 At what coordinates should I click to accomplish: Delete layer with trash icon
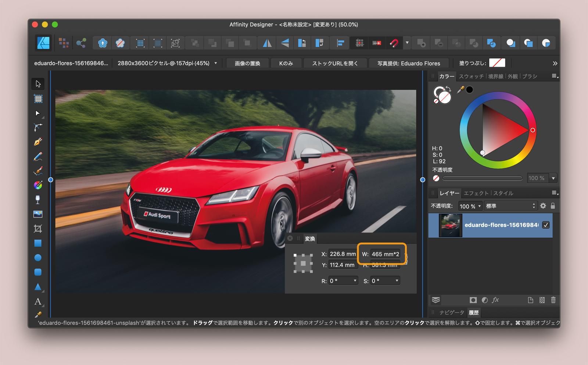point(553,300)
